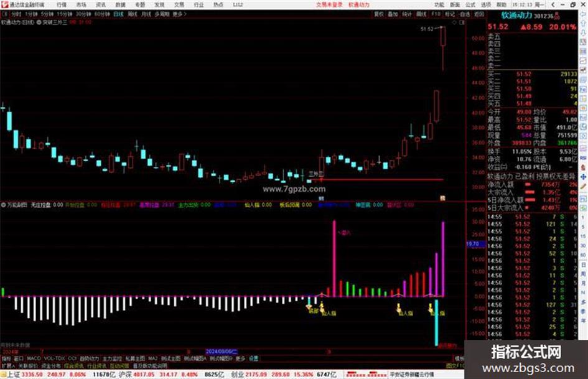Click the small square icon left of 分时

(5, 14)
